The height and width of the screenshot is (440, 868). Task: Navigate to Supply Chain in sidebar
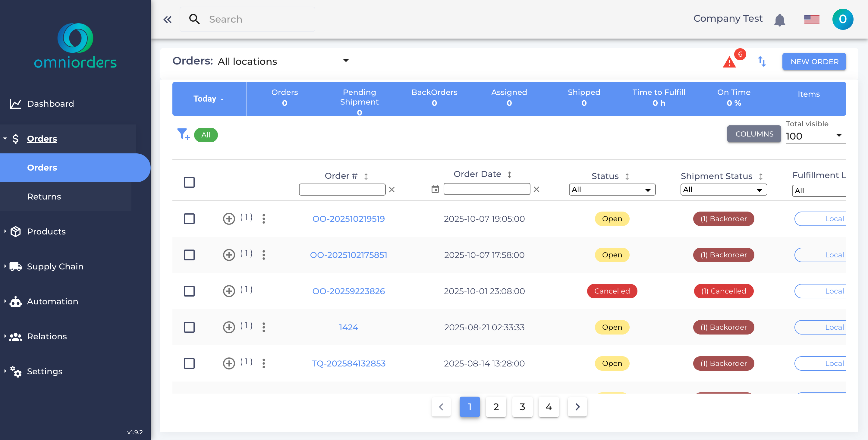coord(55,266)
